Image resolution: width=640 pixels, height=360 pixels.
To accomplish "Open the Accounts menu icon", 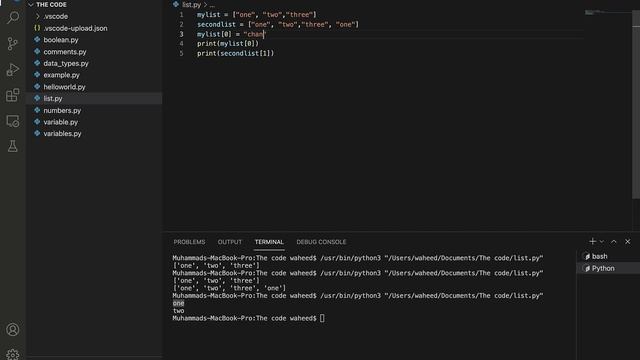I will click(13, 329).
